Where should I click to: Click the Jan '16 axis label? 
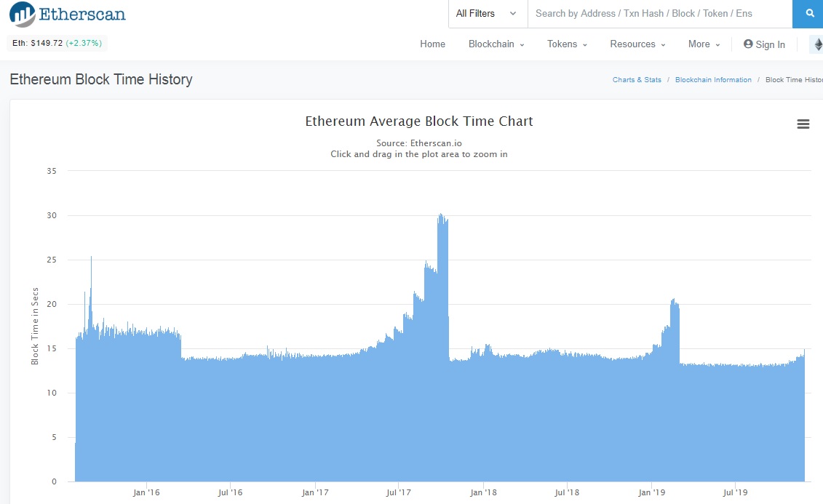pyautogui.click(x=146, y=492)
